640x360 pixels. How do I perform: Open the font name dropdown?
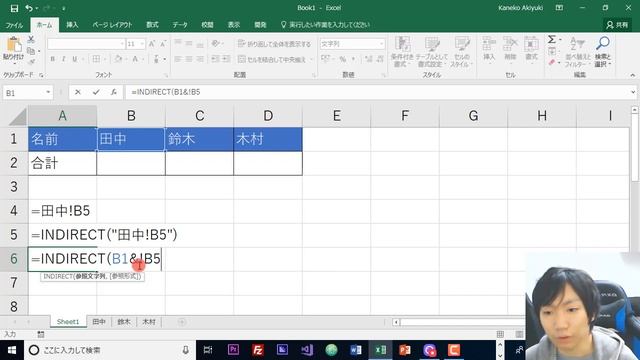point(122,44)
